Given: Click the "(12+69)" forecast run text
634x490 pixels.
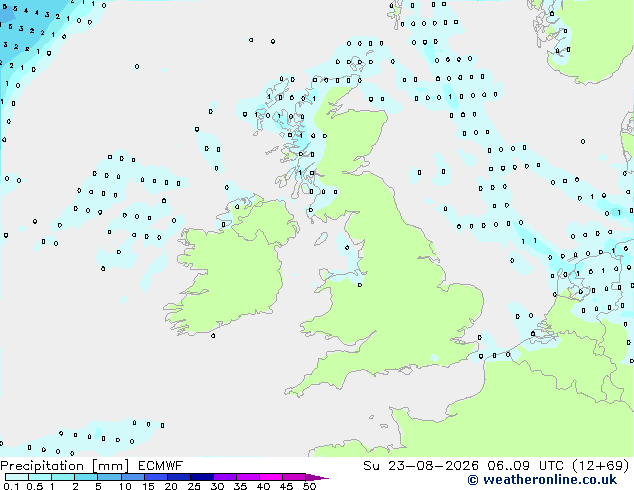Looking at the screenshot, I should tap(600, 466).
